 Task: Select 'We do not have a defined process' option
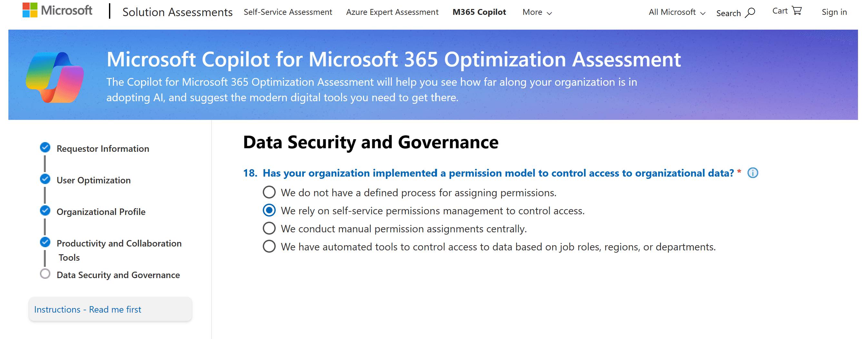click(x=269, y=193)
